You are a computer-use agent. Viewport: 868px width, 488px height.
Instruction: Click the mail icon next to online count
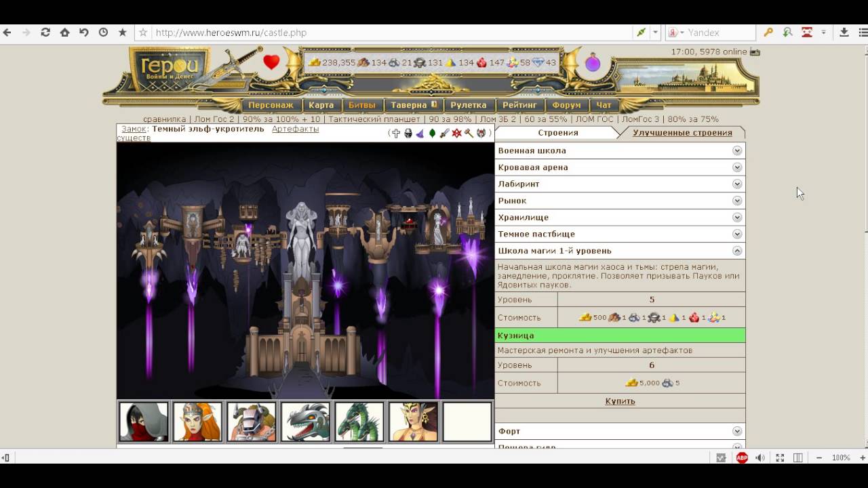coord(755,52)
